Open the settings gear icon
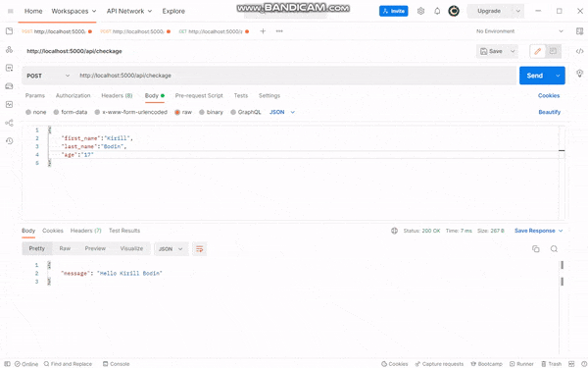Screen dimensions: 588x368 click(x=420, y=11)
